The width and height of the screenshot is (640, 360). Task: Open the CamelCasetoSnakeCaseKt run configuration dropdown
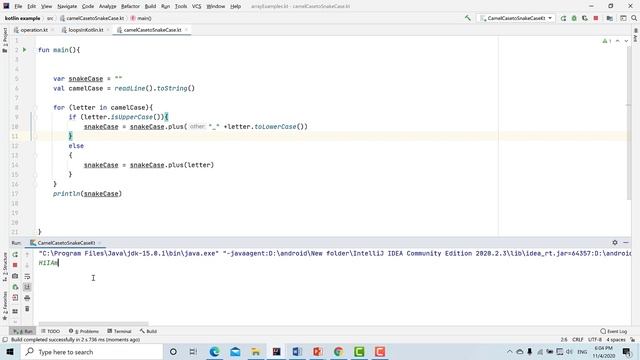[516, 18]
